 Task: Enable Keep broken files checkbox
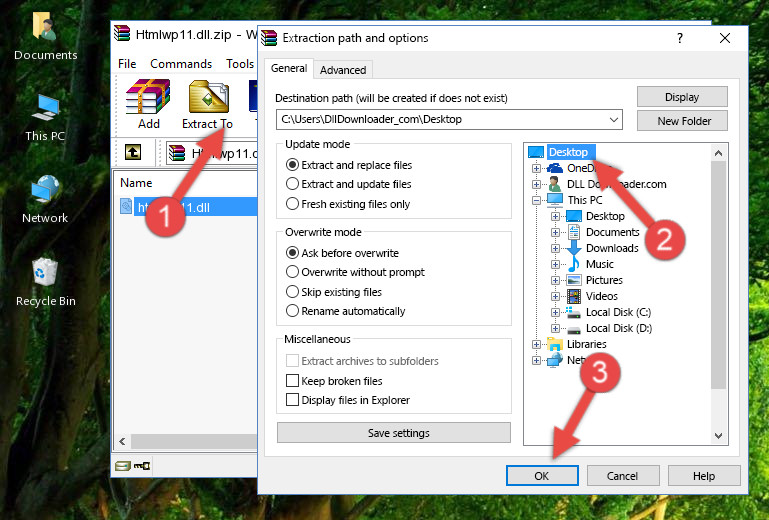[x=292, y=381]
